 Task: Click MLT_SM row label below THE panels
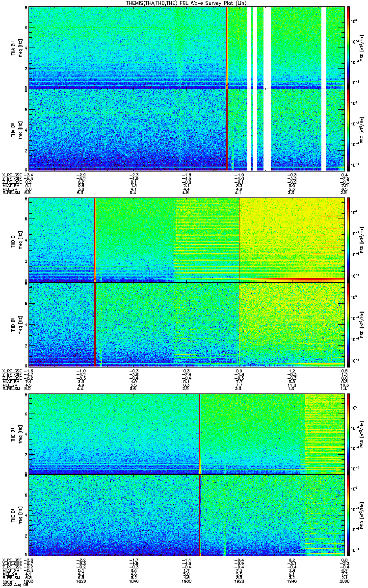click(10, 575)
